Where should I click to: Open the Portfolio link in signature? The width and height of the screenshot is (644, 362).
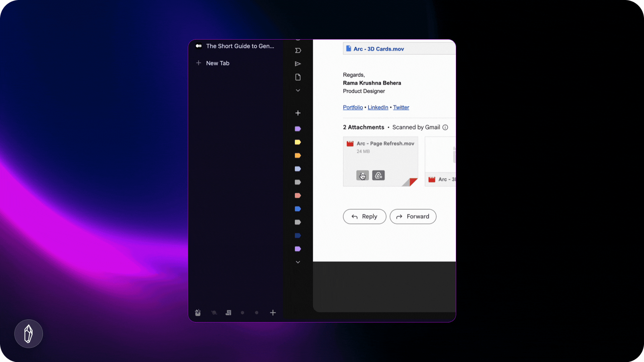[353, 107]
